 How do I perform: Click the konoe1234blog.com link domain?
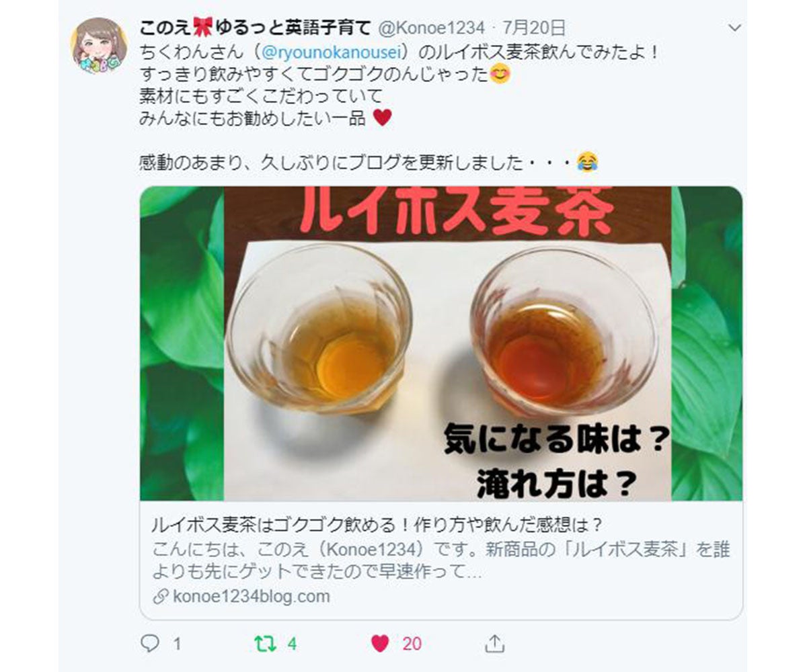click(x=252, y=596)
